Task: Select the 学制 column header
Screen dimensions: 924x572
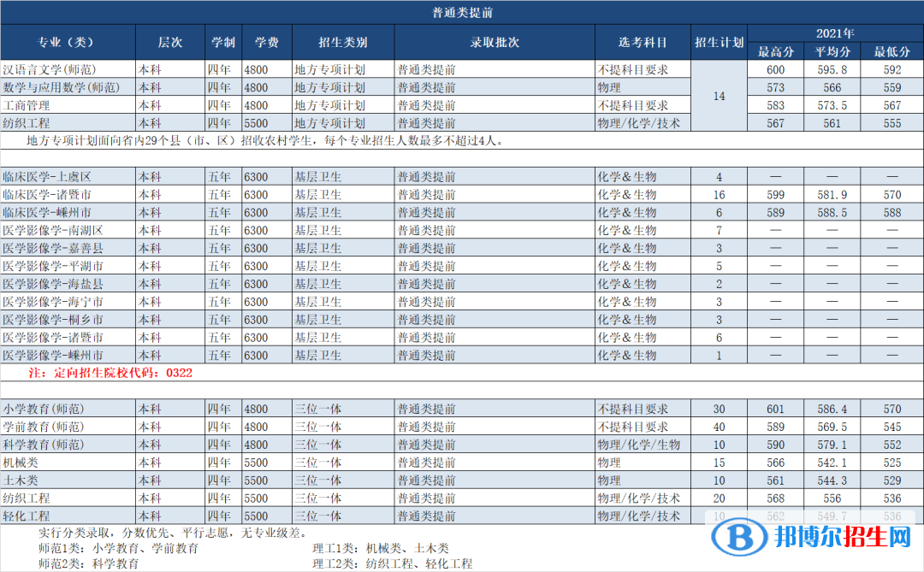Action: [223, 43]
